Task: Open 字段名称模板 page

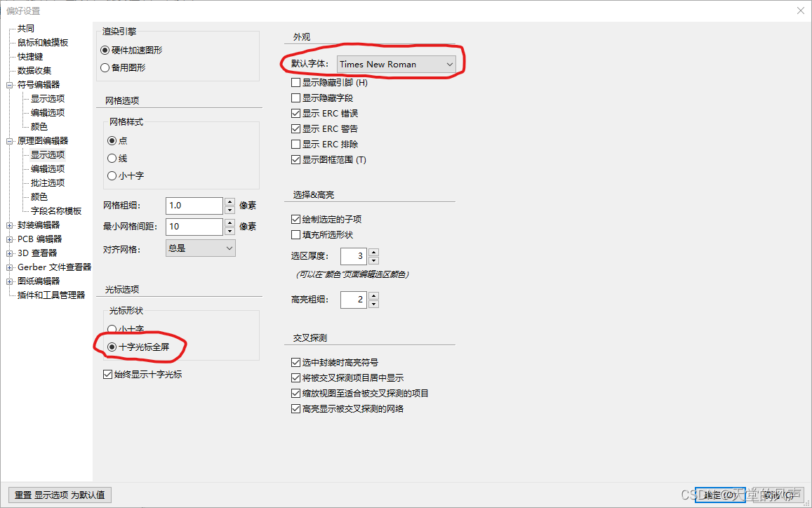Action: pyautogui.click(x=56, y=210)
